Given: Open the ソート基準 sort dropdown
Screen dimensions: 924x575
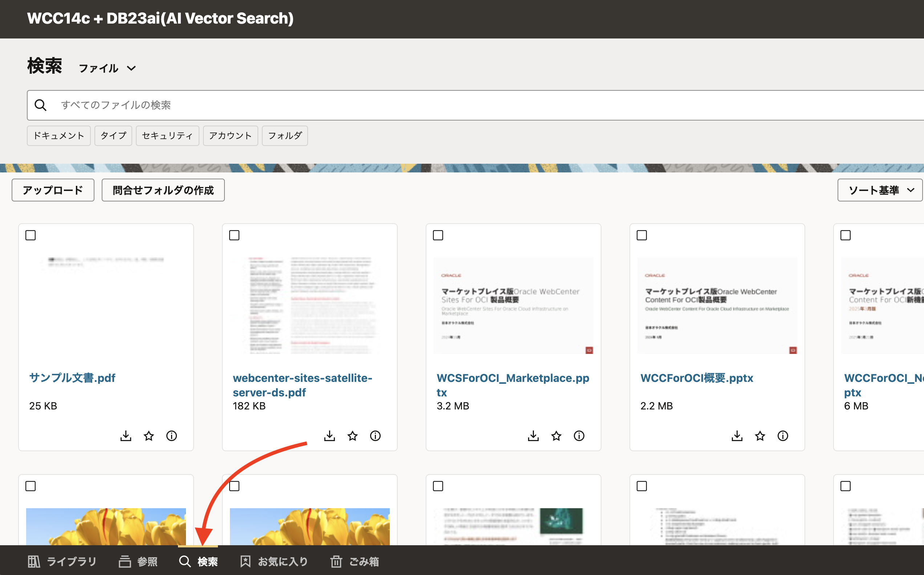Looking at the screenshot, I should point(880,190).
